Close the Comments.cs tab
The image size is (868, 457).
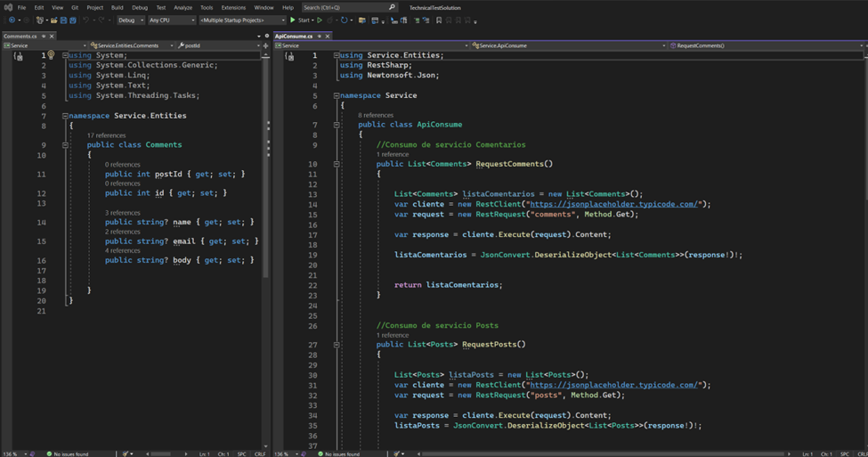(x=52, y=36)
